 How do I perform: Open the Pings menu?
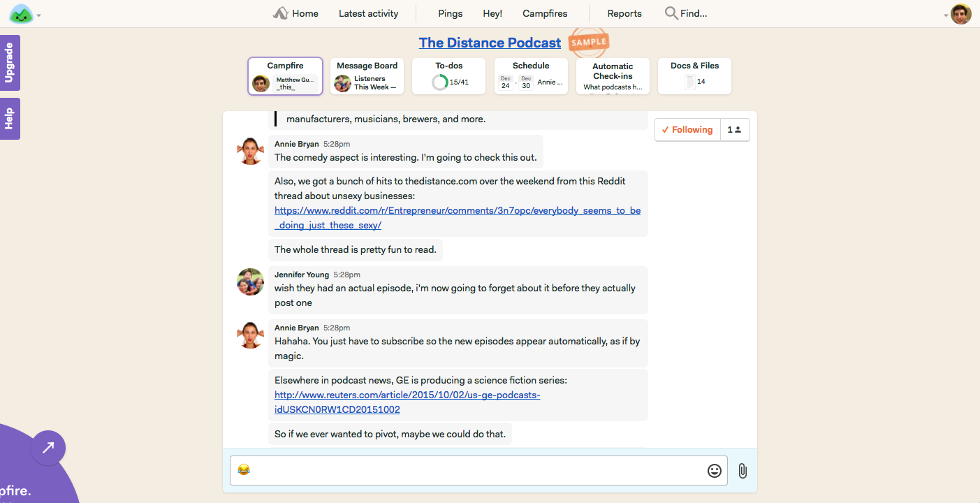click(x=450, y=13)
